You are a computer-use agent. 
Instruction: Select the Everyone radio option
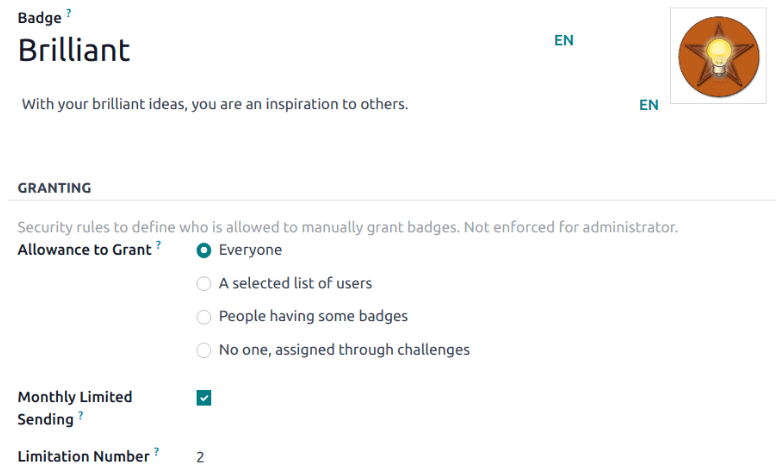pos(204,250)
